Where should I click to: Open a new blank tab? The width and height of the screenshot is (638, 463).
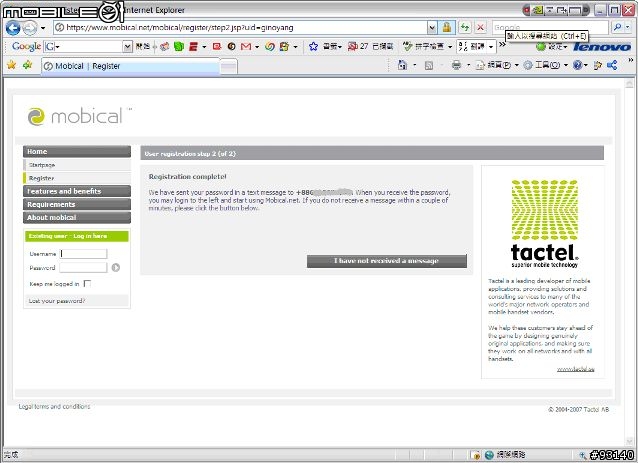pyautogui.click(x=229, y=67)
